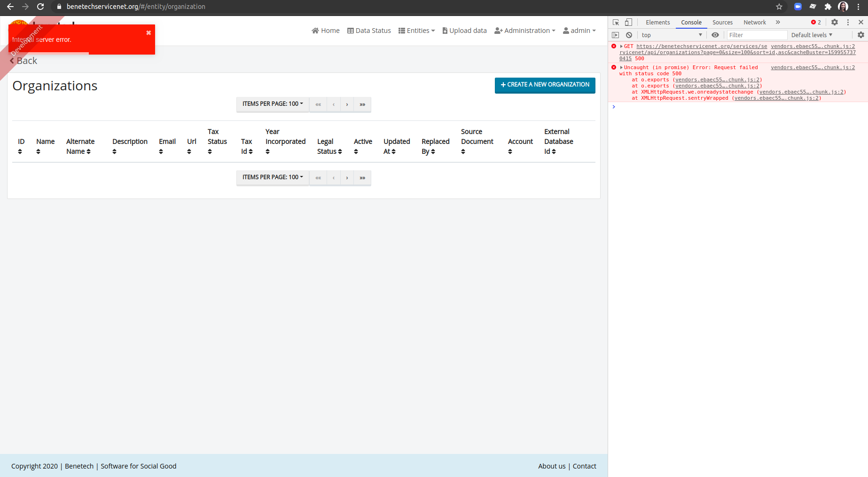Click the Upload data document icon
Viewport: 868px width, 477px height.
click(x=445, y=30)
